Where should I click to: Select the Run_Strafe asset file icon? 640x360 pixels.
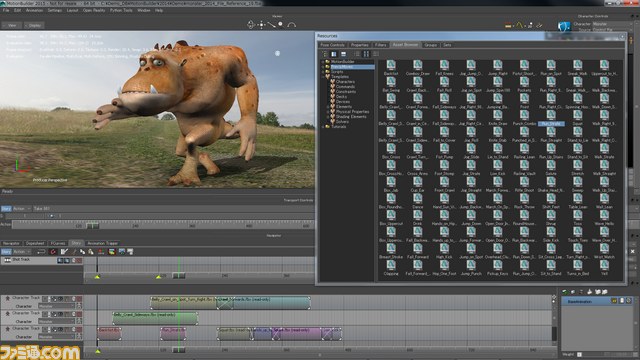551,115
